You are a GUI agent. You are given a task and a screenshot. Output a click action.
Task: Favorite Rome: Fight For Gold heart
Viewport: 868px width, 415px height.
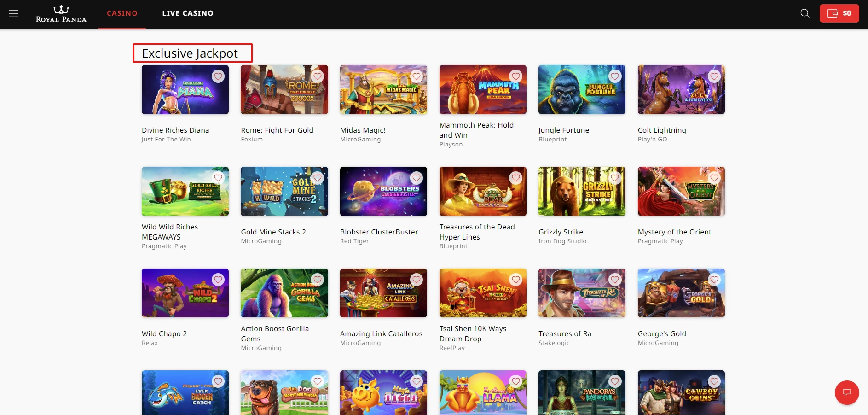tap(318, 76)
